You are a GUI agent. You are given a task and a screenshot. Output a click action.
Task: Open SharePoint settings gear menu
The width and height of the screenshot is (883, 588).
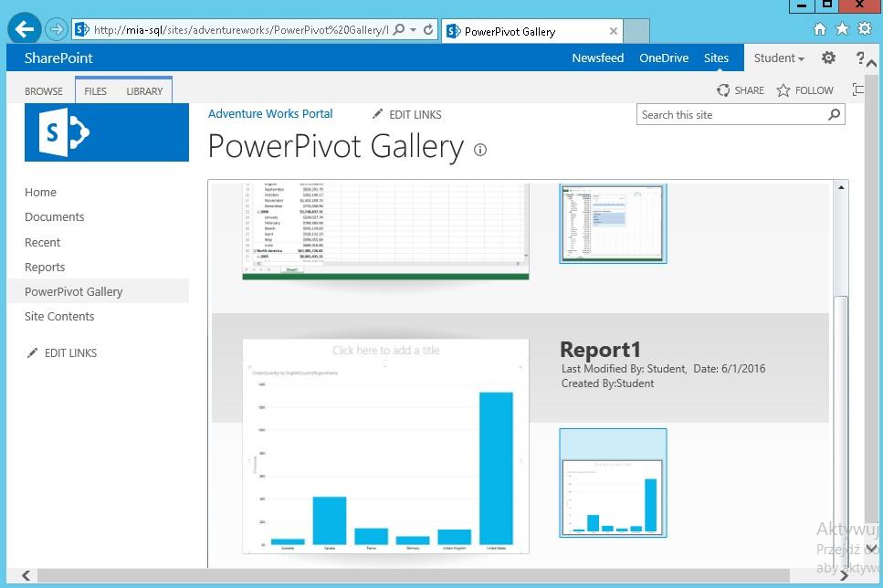828,58
